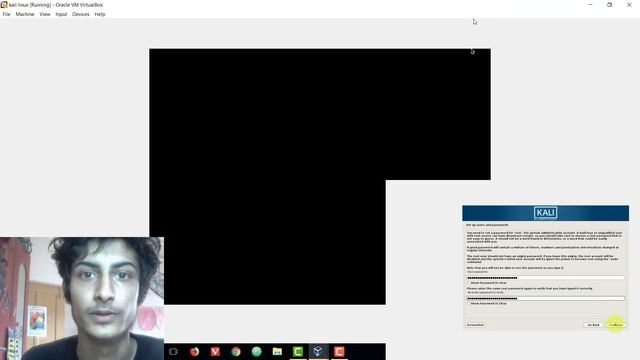Image resolution: width=640 pixels, height=360 pixels.
Task: Open the Devices menu
Action: (81, 14)
